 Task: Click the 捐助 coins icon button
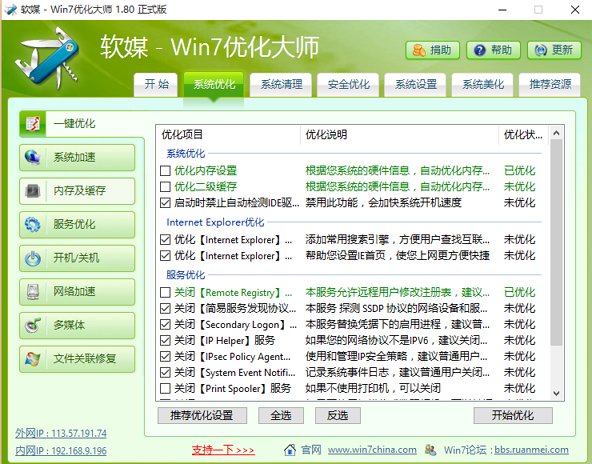point(433,50)
